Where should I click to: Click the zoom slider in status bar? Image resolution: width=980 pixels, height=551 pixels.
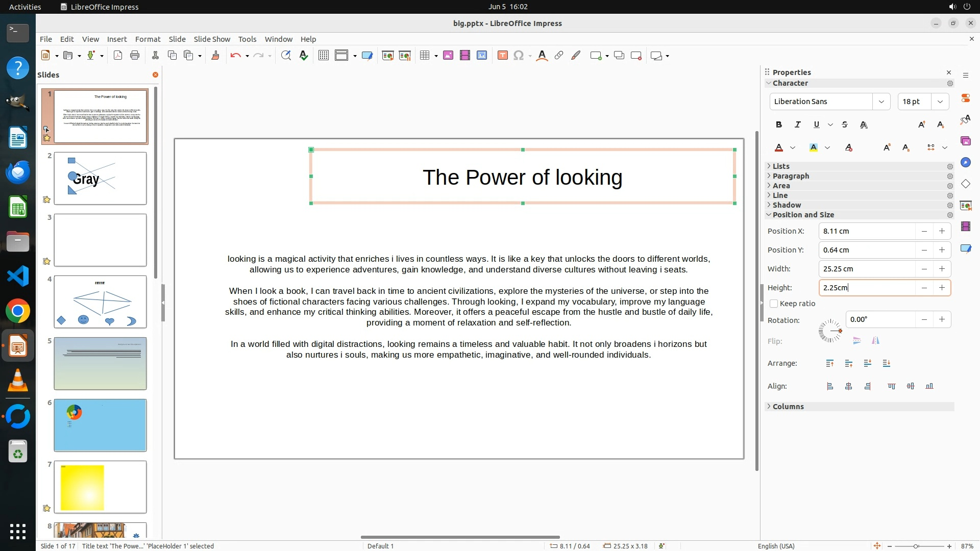916,546
